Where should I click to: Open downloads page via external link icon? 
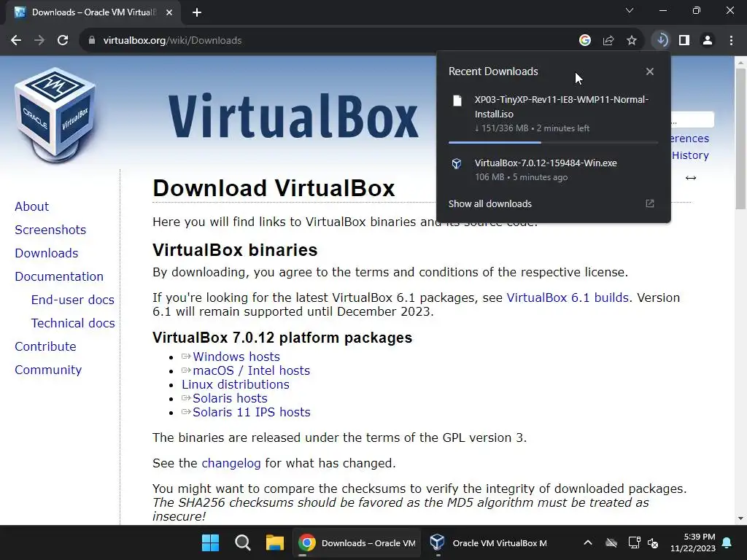click(x=649, y=204)
